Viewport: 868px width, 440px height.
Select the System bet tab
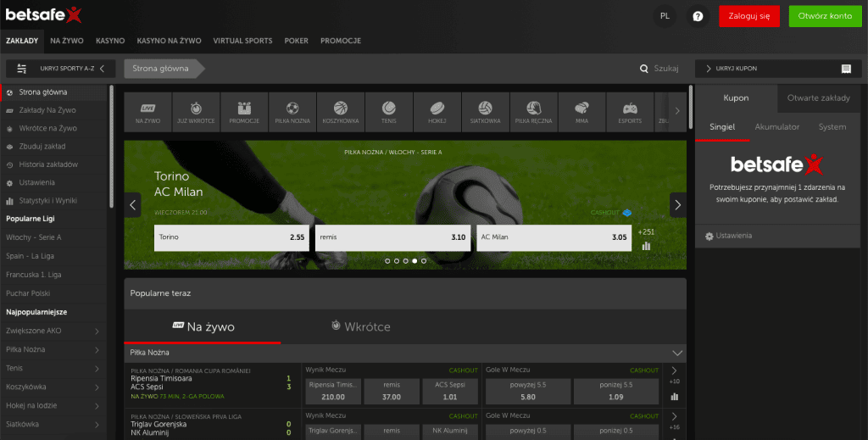[x=832, y=126]
